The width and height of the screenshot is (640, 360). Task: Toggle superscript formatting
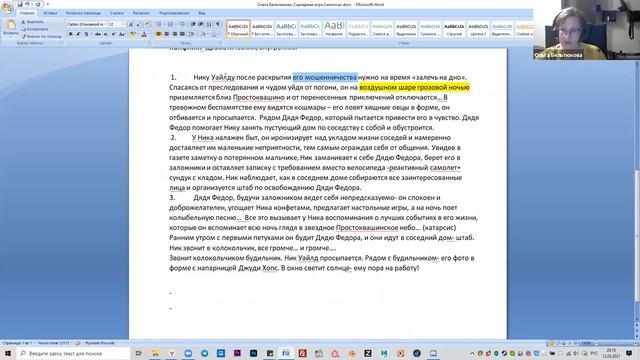(113, 34)
